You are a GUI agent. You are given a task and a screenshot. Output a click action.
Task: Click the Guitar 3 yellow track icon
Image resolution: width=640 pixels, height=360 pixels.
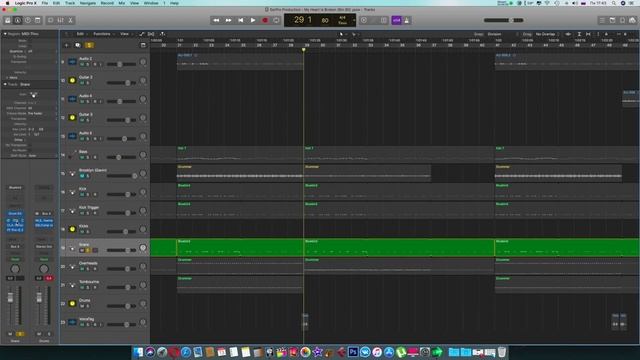72,118
